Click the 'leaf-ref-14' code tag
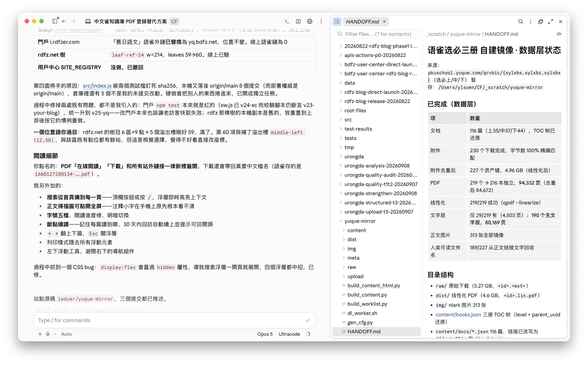The height and width of the screenshot is (365, 588). (128, 55)
